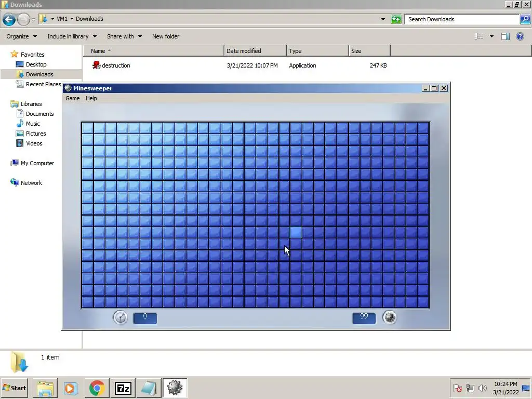Screen dimensions: 532x399
Task: Click the 247 KB size cell
Action: (x=378, y=65)
